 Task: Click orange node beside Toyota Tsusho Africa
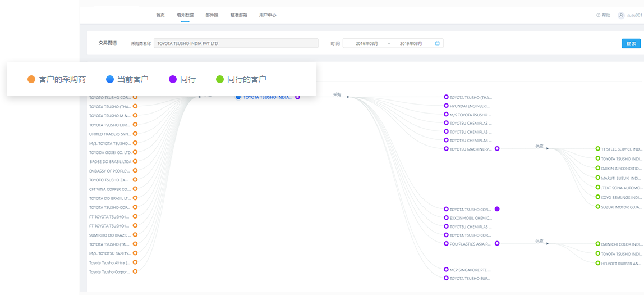[135, 262]
